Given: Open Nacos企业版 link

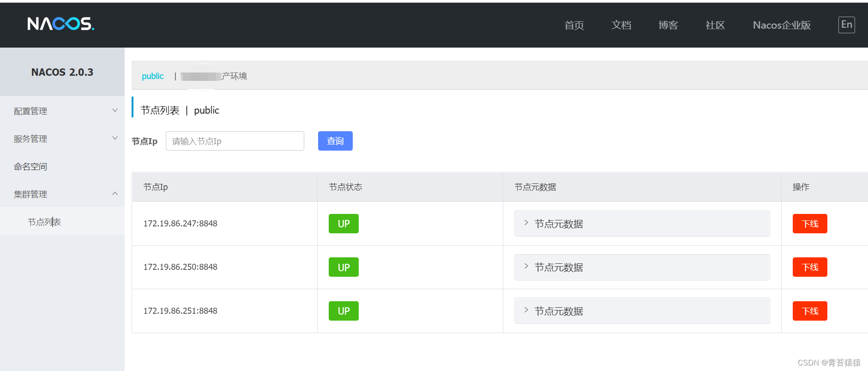Looking at the screenshot, I should pyautogui.click(x=782, y=25).
